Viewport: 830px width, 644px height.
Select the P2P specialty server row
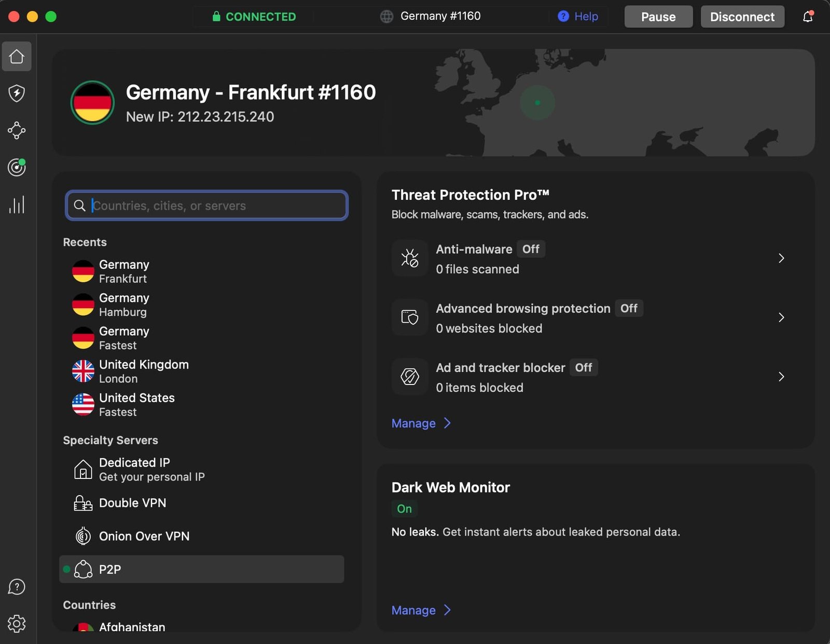(x=202, y=569)
